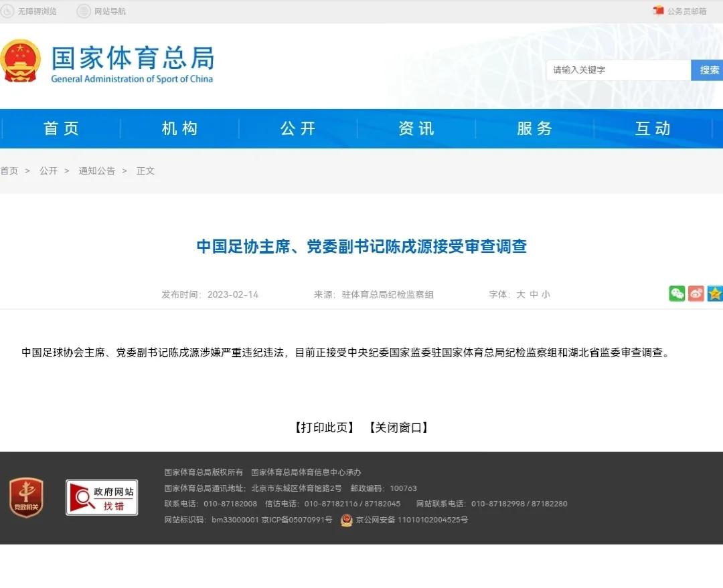Click the police badge icon in footer
723x588 pixels.
point(346,520)
